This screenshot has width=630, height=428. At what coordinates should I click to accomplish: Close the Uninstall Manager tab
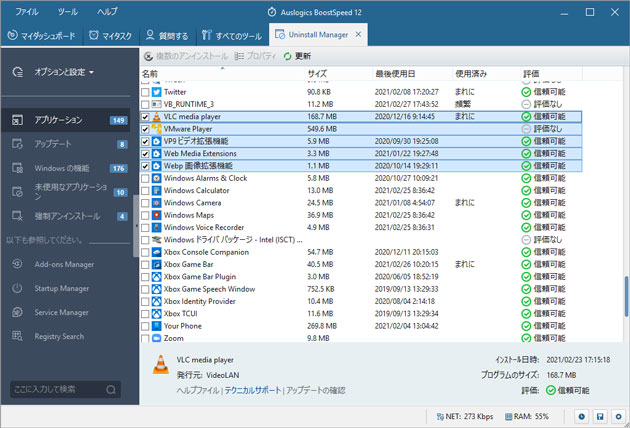[x=360, y=35]
